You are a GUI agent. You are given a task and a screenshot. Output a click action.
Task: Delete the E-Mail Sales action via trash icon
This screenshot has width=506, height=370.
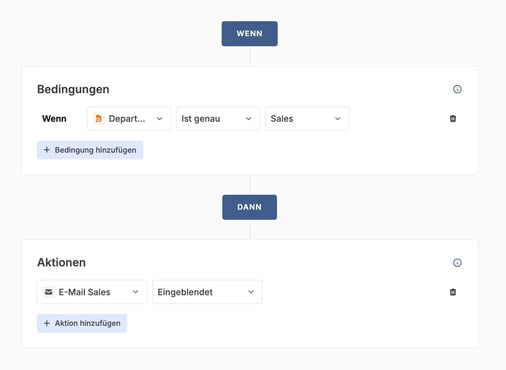453,292
